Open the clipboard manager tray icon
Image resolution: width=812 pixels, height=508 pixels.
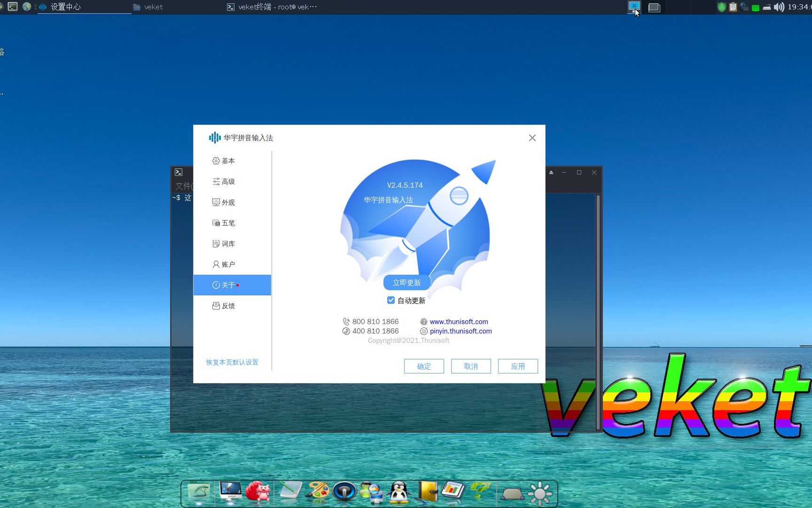[733, 7]
